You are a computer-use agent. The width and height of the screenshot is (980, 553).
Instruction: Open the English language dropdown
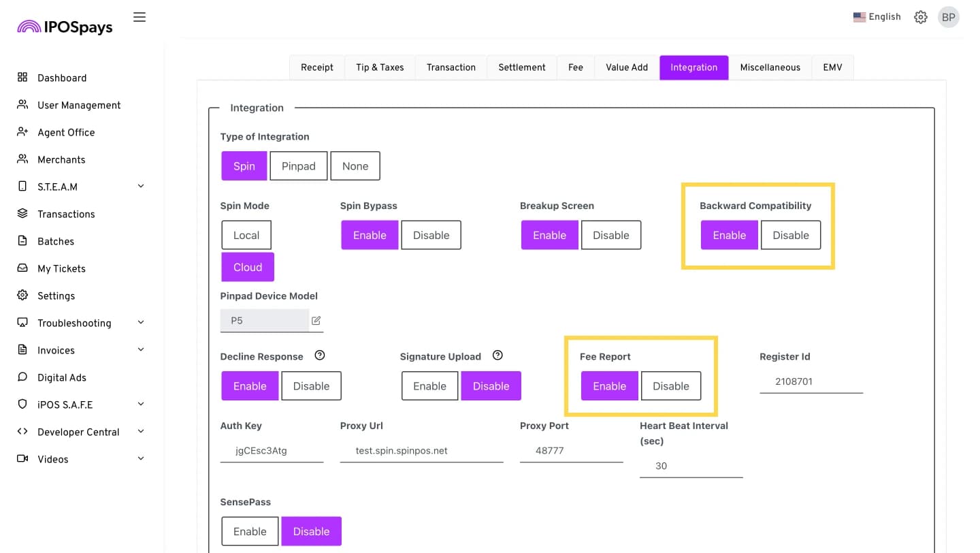pyautogui.click(x=877, y=17)
